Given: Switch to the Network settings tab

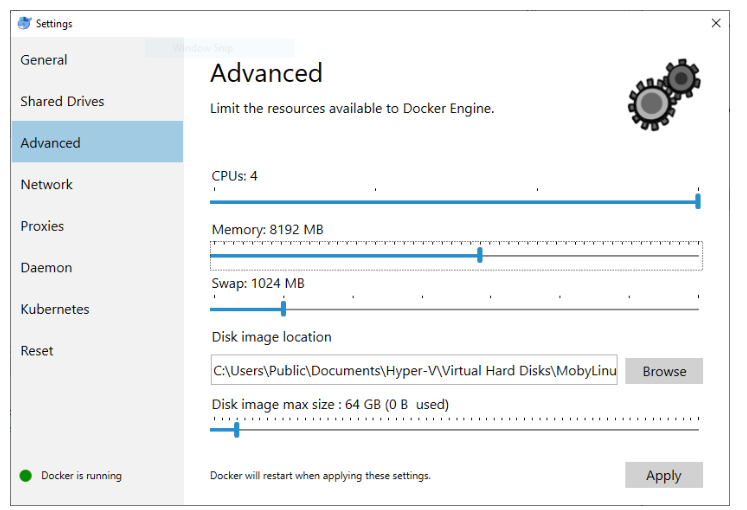Looking at the screenshot, I should [x=97, y=184].
